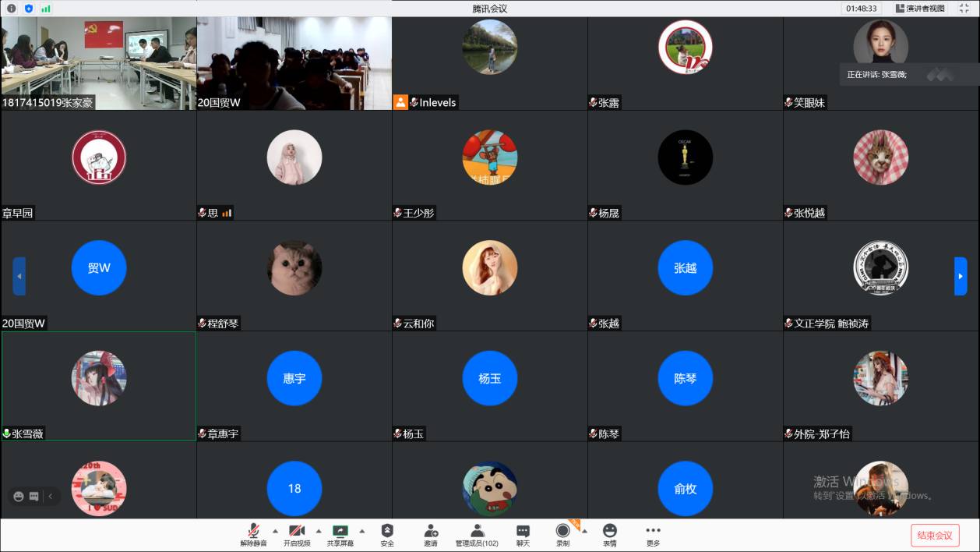Switch layout via 演讲者视图

click(920, 9)
